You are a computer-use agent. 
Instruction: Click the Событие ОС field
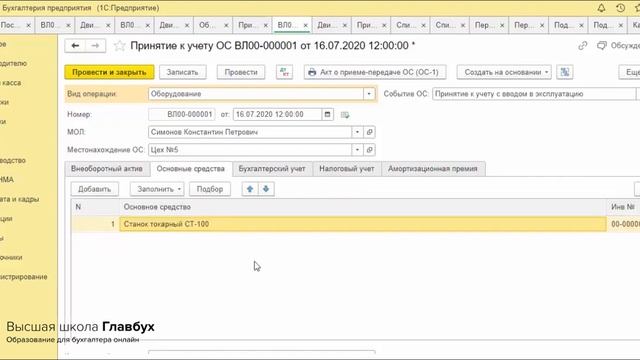pyautogui.click(x=534, y=94)
